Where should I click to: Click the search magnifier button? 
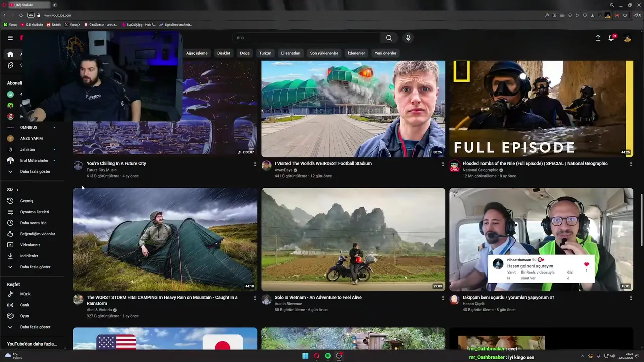click(389, 38)
